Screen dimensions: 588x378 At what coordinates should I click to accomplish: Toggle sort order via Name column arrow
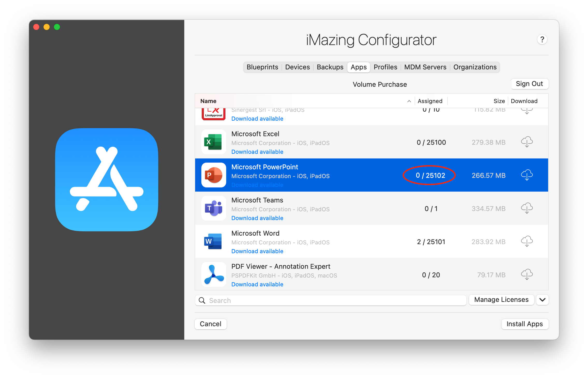[x=409, y=101]
